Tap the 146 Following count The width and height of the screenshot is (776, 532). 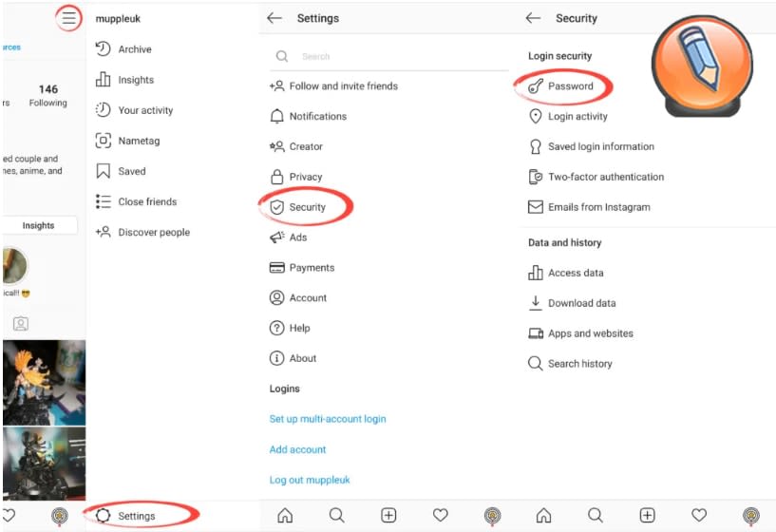click(x=48, y=96)
